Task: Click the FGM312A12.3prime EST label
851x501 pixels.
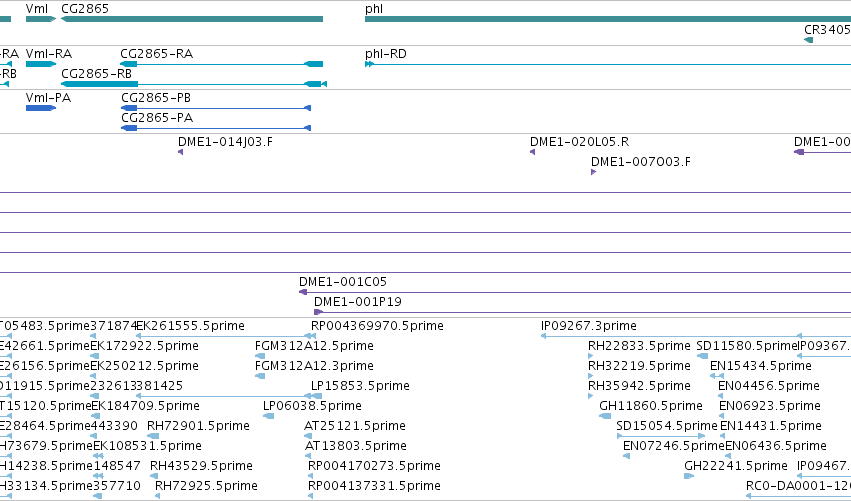Action: click(x=314, y=366)
